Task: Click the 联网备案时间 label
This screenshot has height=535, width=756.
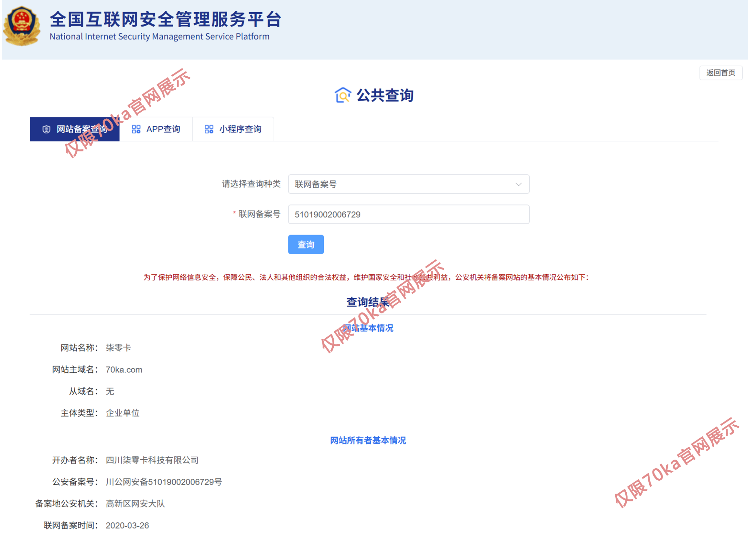Action: (x=71, y=525)
